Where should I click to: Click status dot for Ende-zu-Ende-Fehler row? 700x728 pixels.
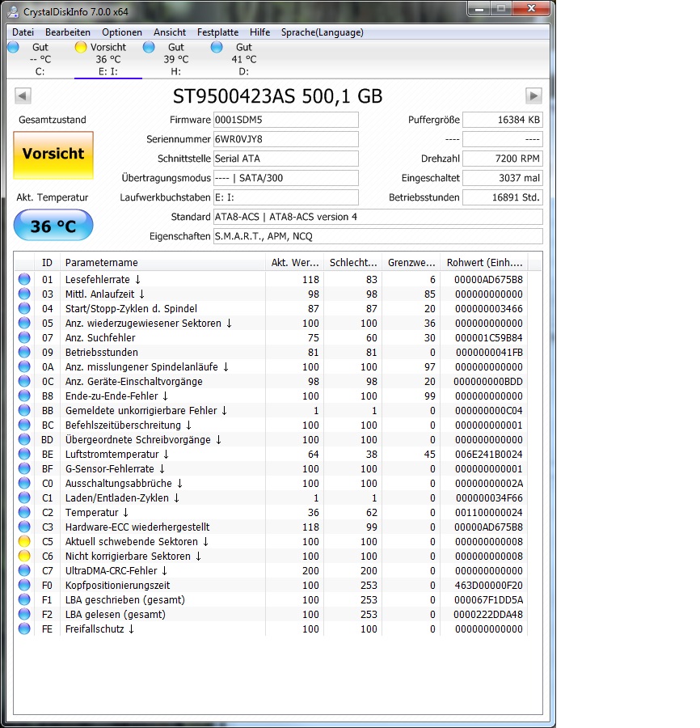click(x=24, y=396)
